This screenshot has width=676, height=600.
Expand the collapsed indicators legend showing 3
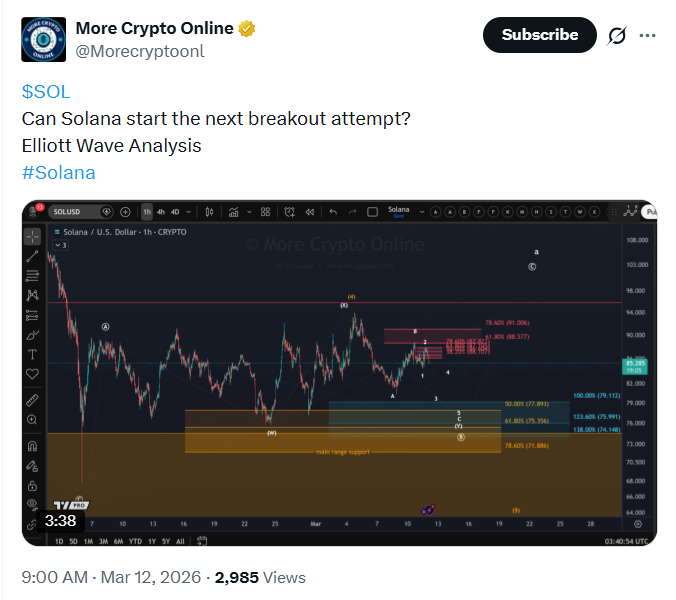tap(60, 244)
